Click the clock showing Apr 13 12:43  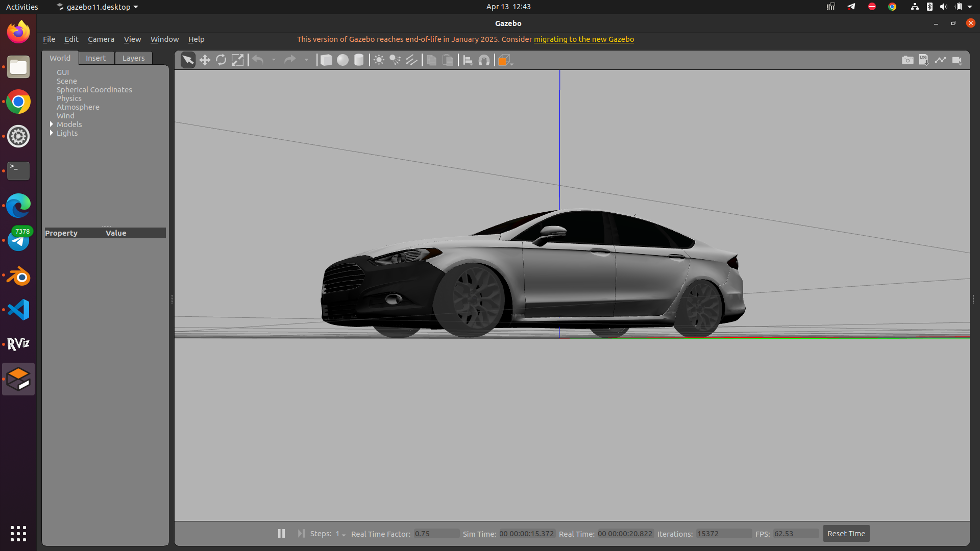coord(508,7)
